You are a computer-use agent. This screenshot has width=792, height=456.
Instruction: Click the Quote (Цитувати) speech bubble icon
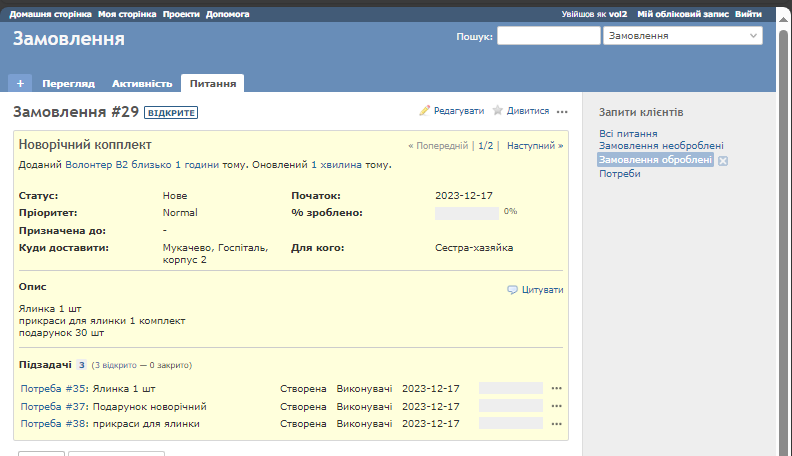coord(513,290)
